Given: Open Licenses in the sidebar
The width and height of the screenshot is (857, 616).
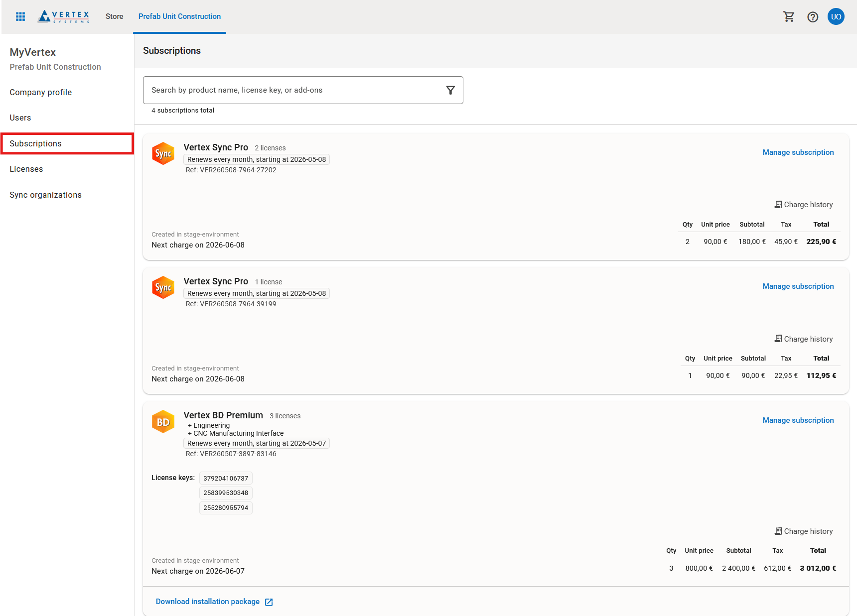Looking at the screenshot, I should [26, 169].
